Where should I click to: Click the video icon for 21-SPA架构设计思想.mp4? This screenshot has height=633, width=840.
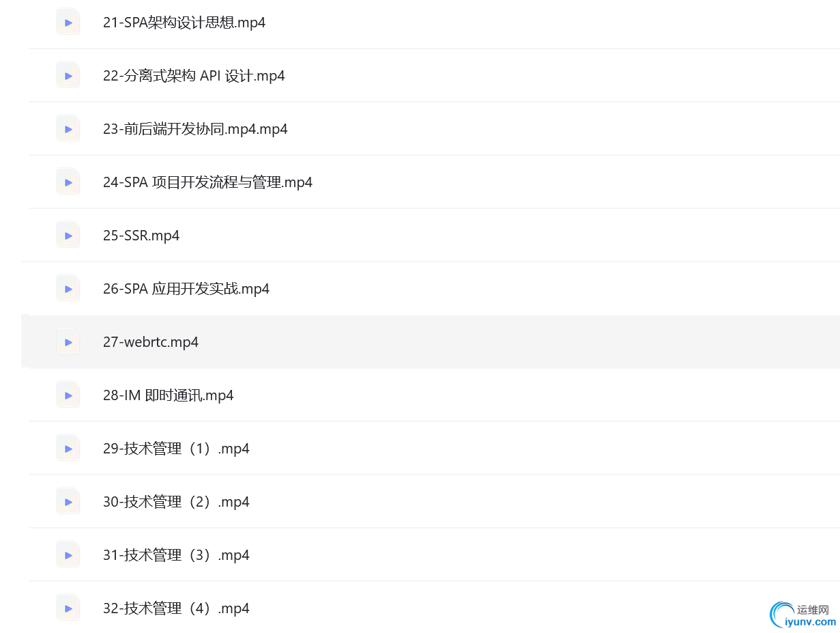(68, 23)
